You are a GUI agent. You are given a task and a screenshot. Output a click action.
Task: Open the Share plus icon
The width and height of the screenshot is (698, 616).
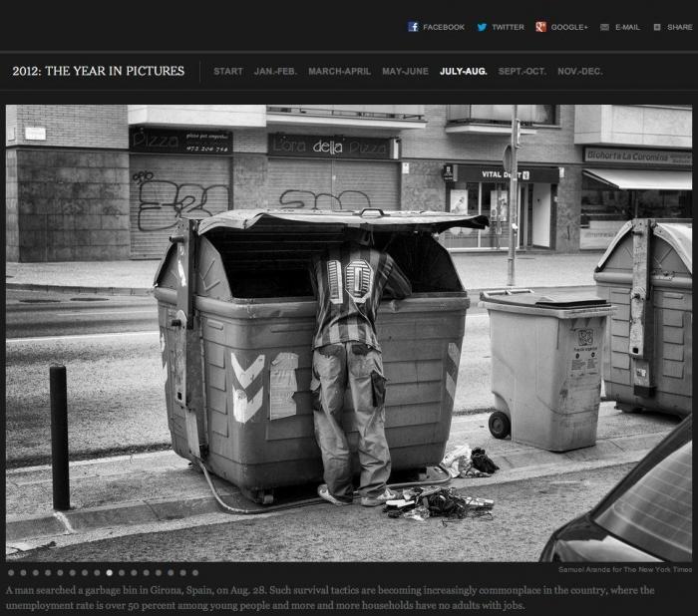pyautogui.click(x=657, y=27)
